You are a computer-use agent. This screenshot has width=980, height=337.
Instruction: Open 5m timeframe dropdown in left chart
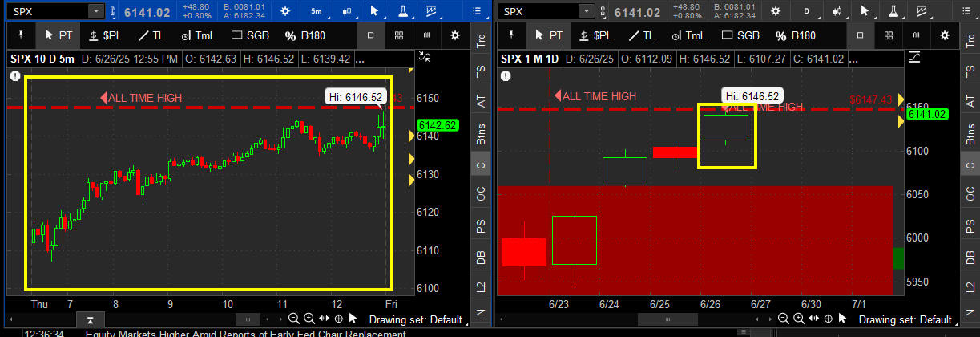(x=317, y=11)
